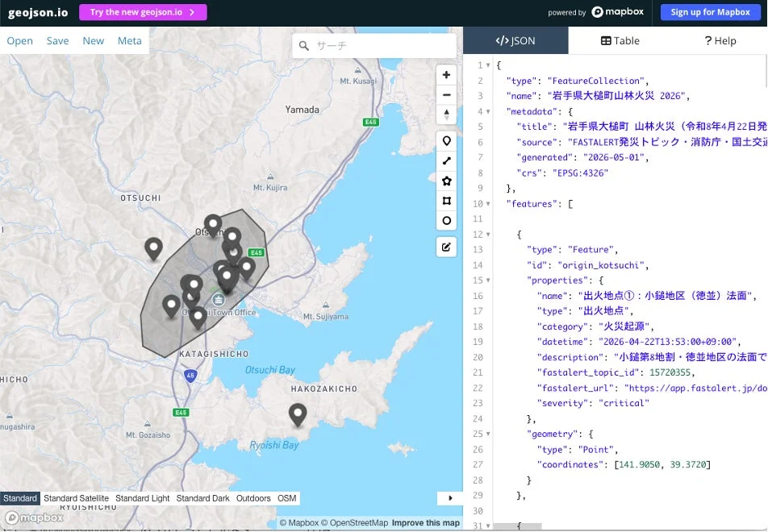
Task: Fold the Feature object at line 12
Action: tap(488, 235)
